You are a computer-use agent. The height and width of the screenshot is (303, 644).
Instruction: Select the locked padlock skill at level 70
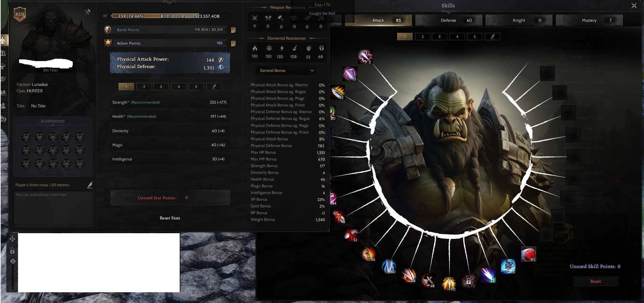(468, 281)
